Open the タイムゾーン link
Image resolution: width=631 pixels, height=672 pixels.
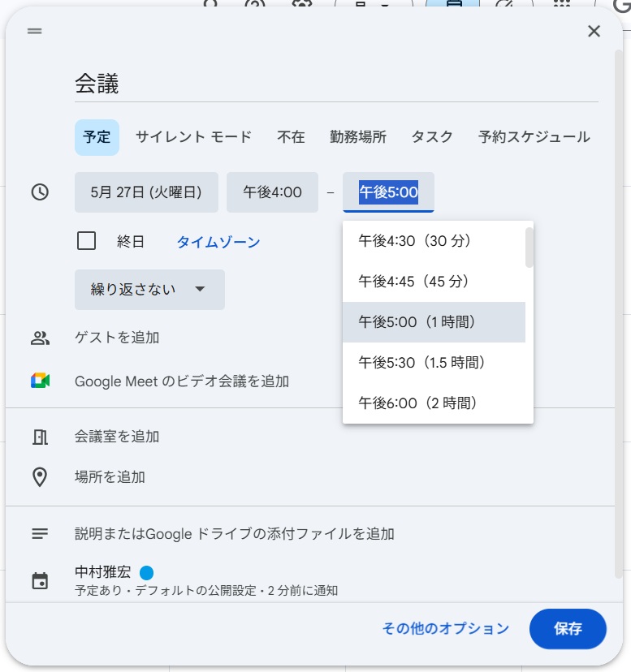coord(218,242)
